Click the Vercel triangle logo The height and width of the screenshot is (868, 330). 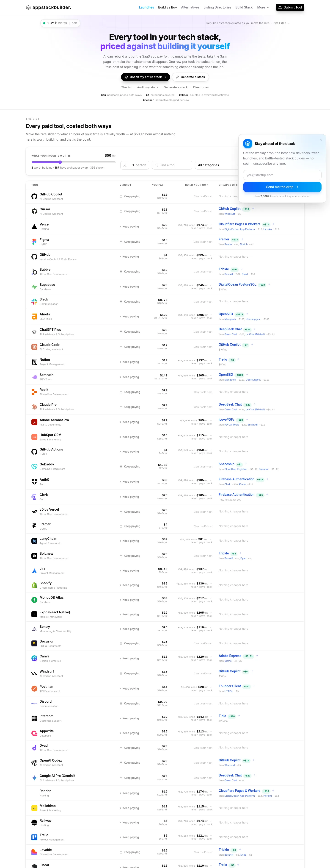pos(34,226)
